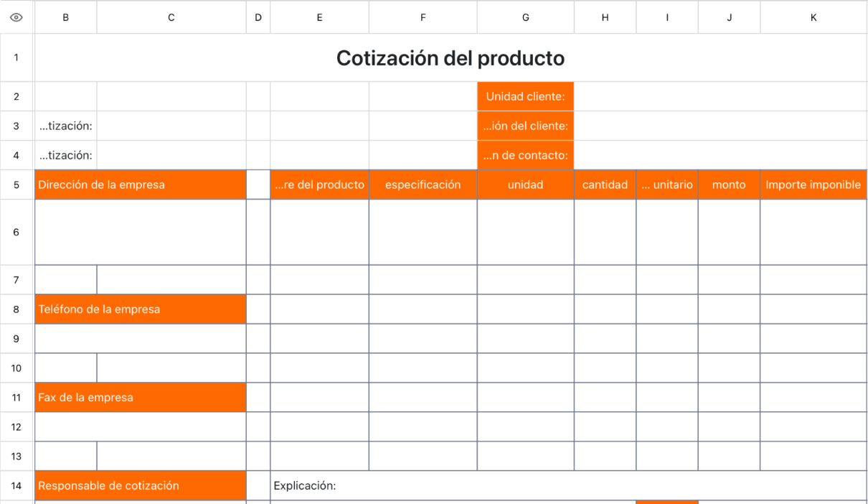Select row 4 header
The width and height of the screenshot is (868, 504).
click(16, 155)
